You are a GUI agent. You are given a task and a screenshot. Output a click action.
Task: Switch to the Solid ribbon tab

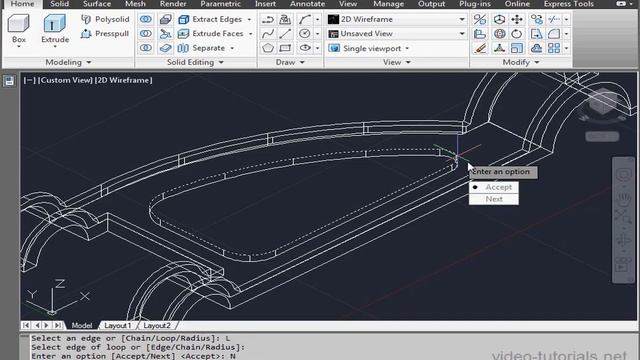[60, 4]
